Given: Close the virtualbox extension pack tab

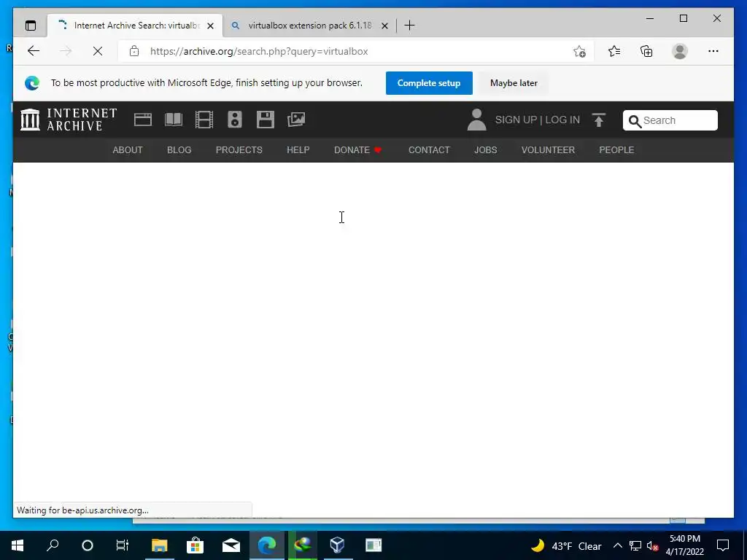Looking at the screenshot, I should tap(385, 26).
